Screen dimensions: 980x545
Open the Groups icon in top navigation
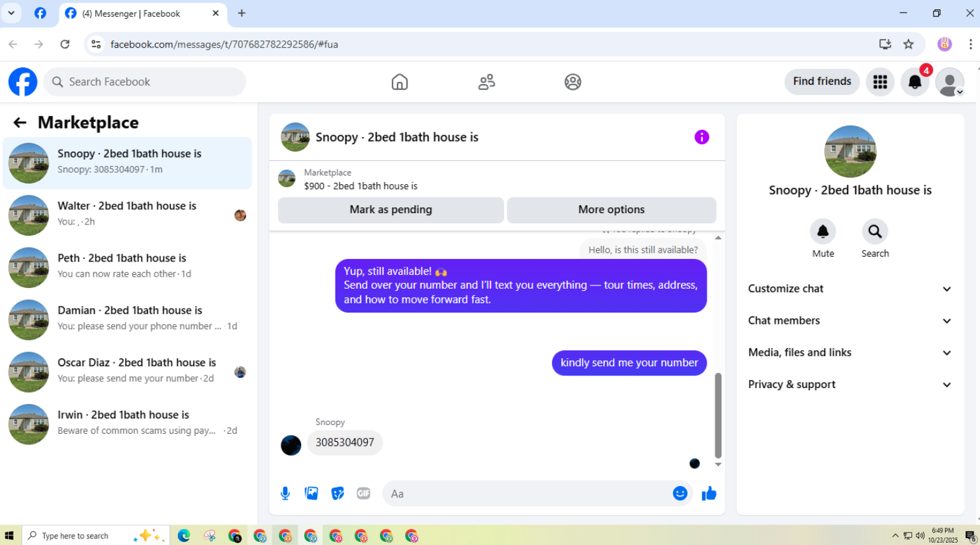(573, 81)
